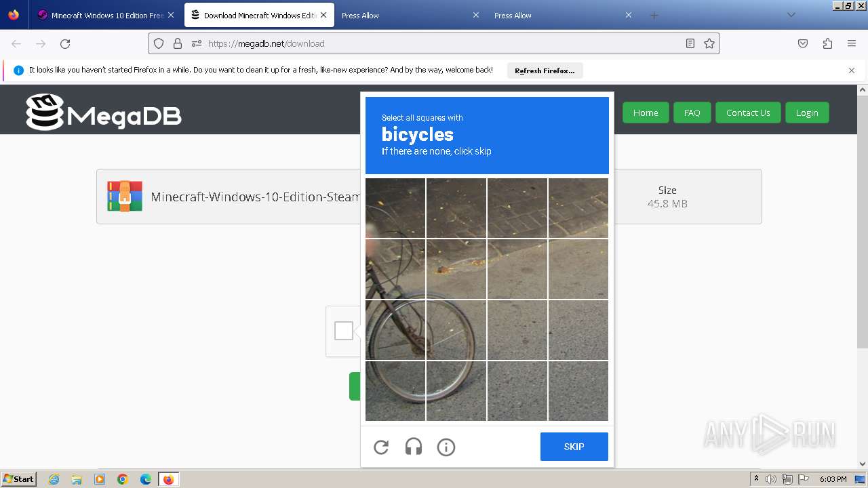Select the Download Minecraft Windows Edition tab
This screenshot has height=488, width=868.
(x=260, y=15)
